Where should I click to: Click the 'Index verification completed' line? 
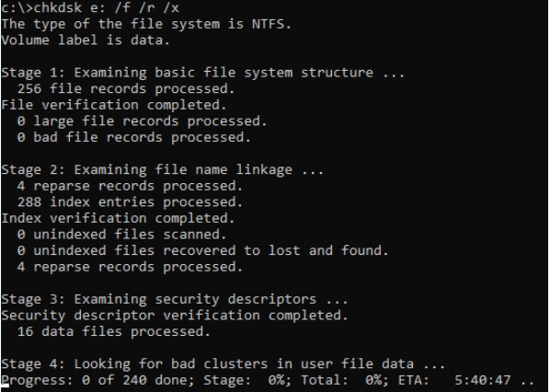coord(118,218)
